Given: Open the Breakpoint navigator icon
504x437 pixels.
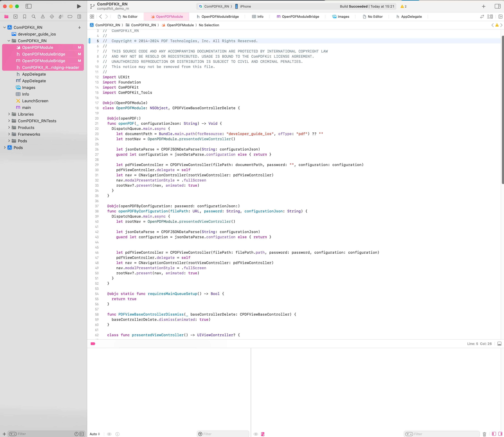Looking at the screenshot, I should pyautogui.click(x=70, y=17).
